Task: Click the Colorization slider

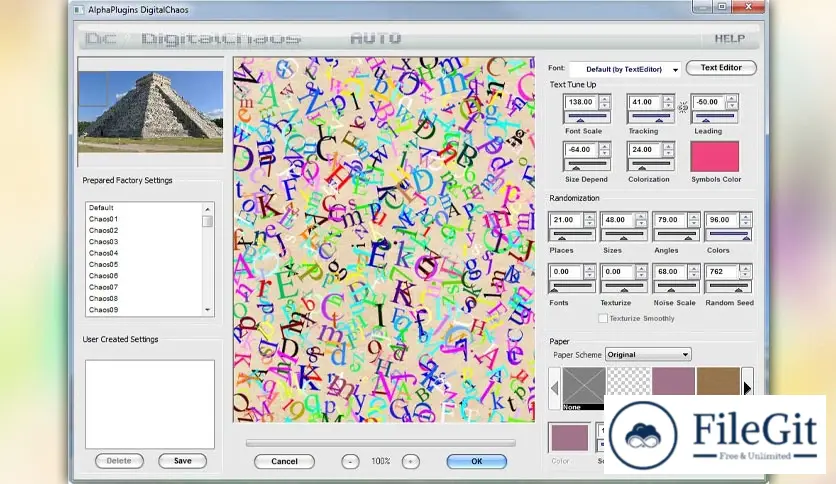Action: (650, 165)
